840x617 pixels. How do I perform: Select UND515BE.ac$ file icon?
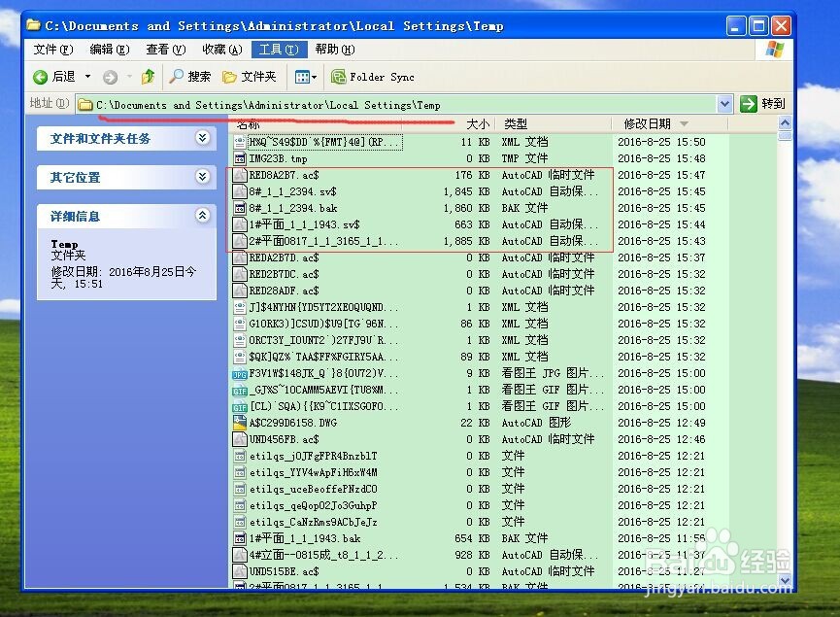pyautogui.click(x=240, y=572)
